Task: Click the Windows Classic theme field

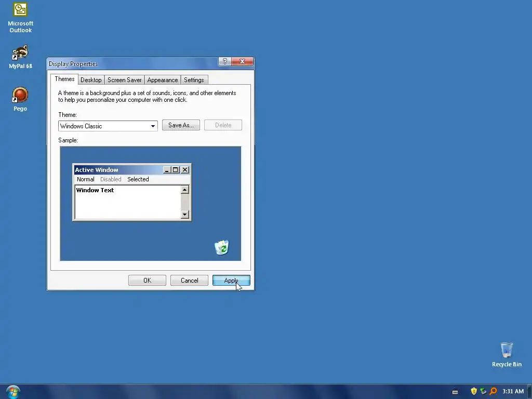Action: [108, 126]
